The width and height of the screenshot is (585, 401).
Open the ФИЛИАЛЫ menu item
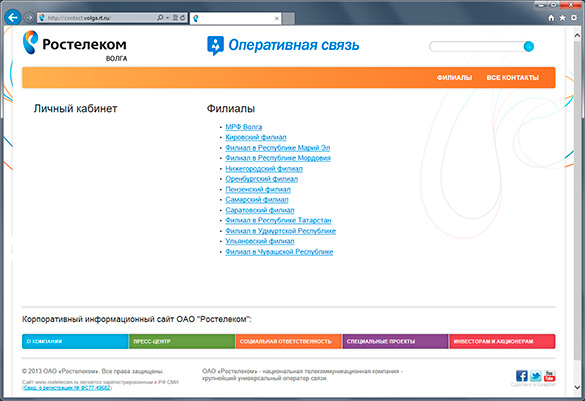(x=454, y=78)
